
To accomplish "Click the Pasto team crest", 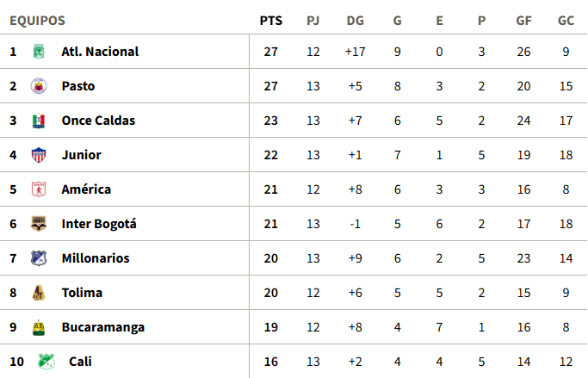I will coord(38,86).
